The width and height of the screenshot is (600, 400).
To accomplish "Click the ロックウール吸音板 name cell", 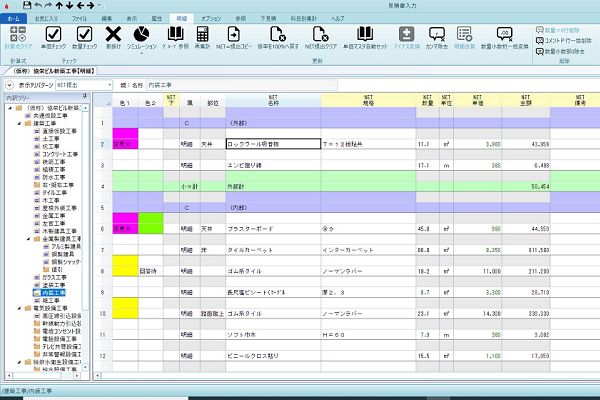I will click(273, 144).
